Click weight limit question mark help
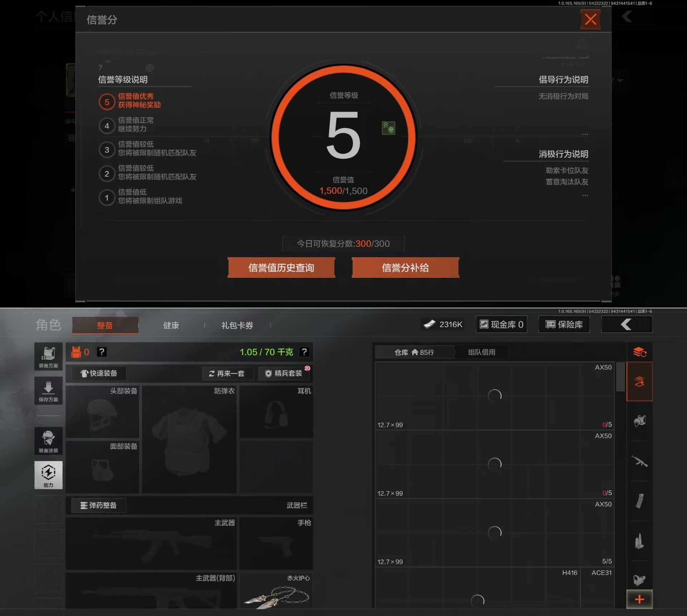Viewport: 687px width, 616px height. click(304, 352)
